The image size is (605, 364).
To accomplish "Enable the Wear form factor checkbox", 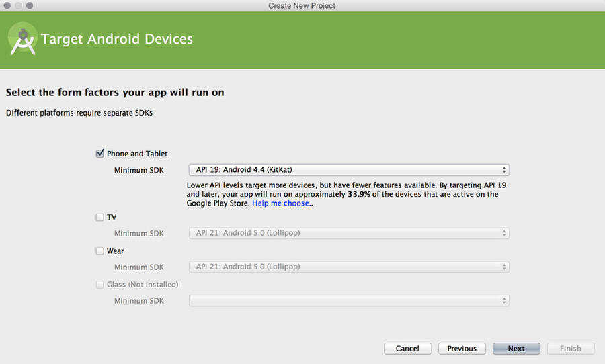I will (x=100, y=251).
